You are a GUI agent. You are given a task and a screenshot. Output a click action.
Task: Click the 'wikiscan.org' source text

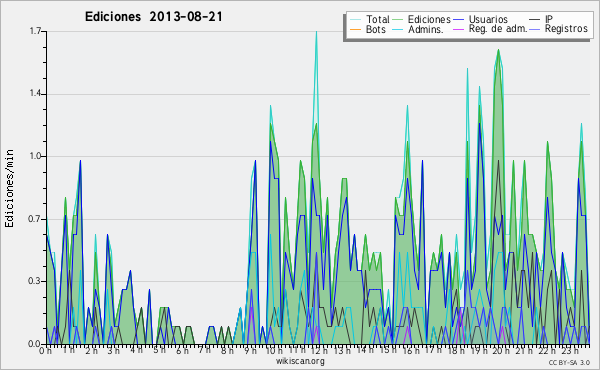pyautogui.click(x=300, y=361)
